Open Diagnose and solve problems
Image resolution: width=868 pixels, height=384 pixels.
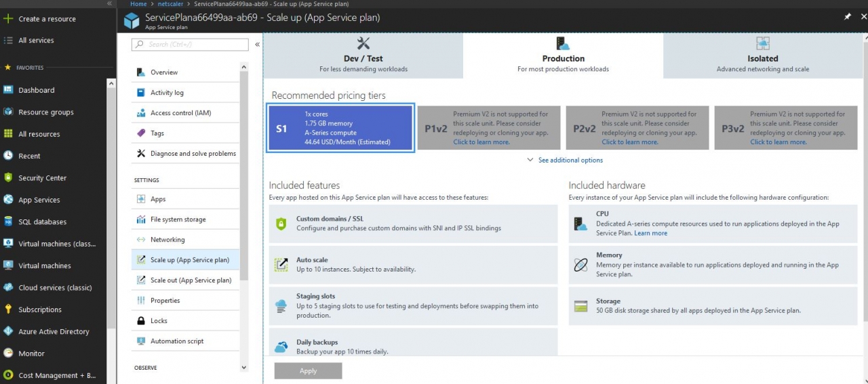click(x=185, y=154)
